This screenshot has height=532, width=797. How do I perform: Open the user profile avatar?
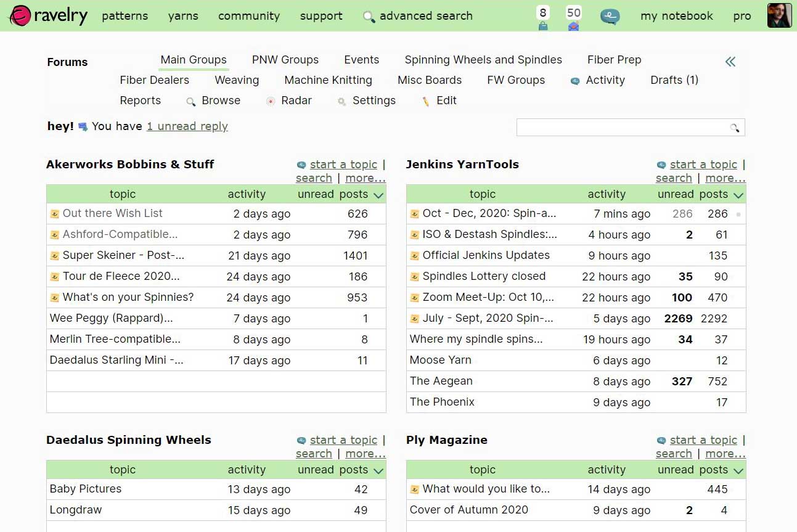tap(779, 16)
